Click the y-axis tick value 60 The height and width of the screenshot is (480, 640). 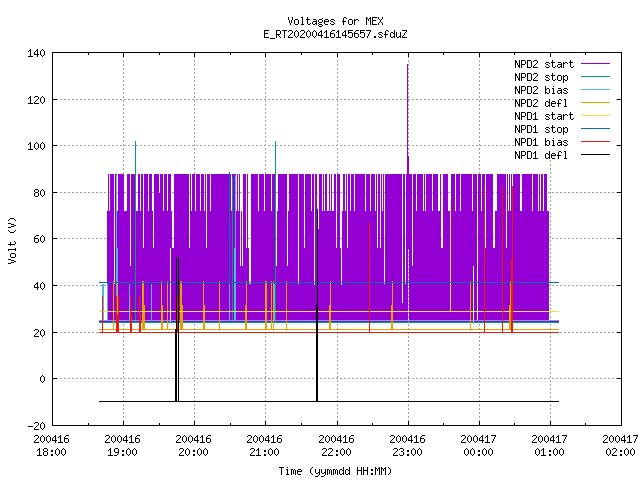click(39, 239)
